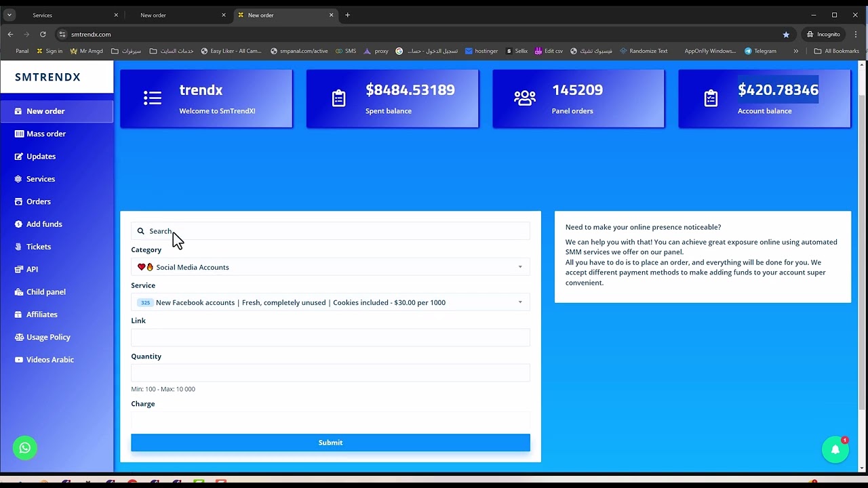
Task: Expand the Service dropdown
Action: tap(330, 302)
